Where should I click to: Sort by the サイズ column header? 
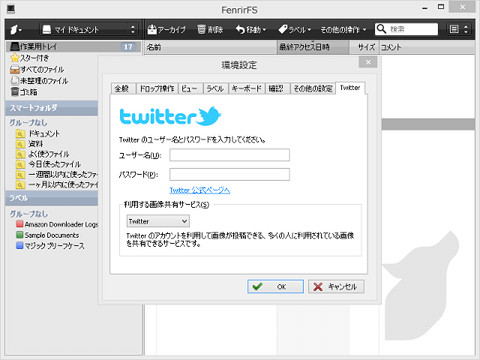coord(364,47)
